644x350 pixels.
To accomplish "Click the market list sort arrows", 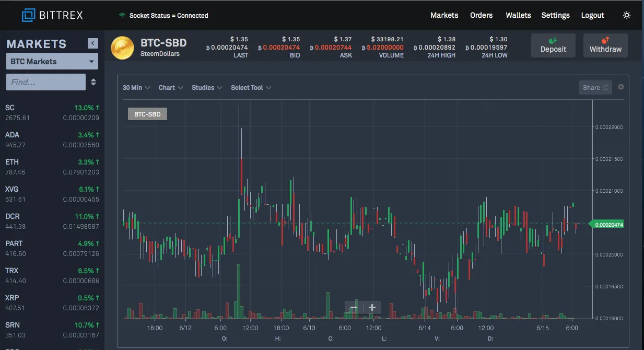I will pyautogui.click(x=93, y=82).
